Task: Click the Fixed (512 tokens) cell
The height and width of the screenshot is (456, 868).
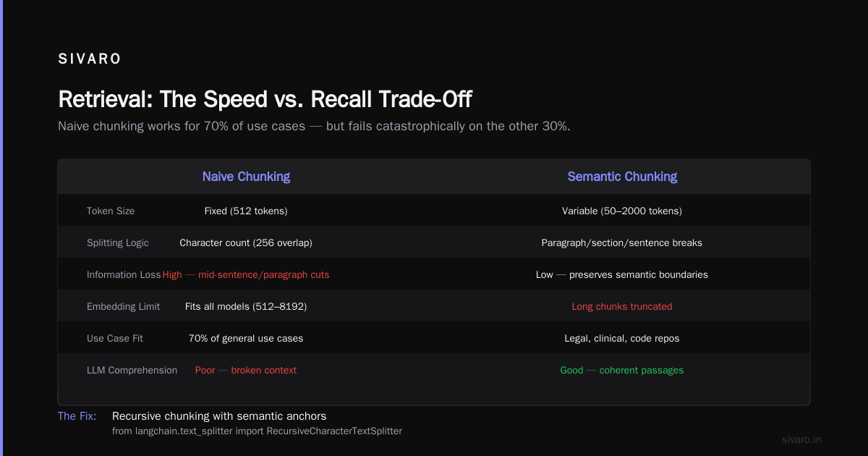Action: pos(246,211)
